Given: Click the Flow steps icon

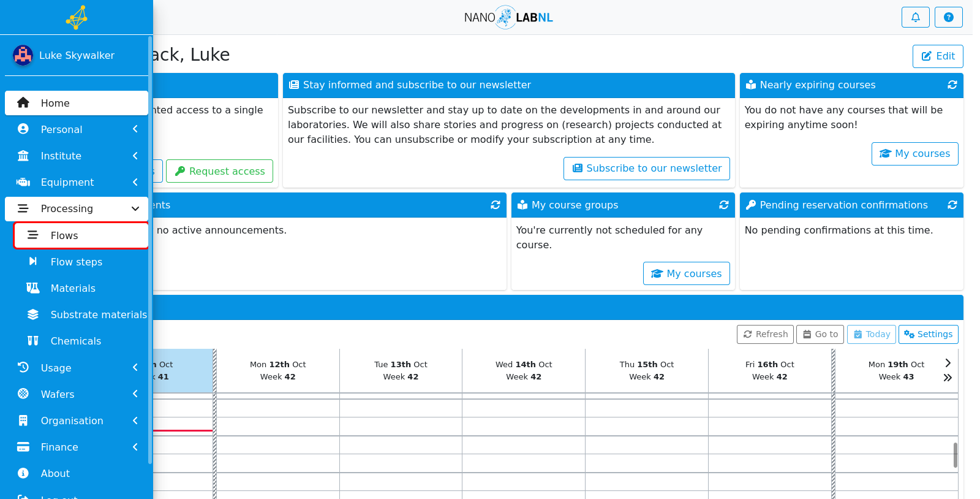Looking at the screenshot, I should (x=33, y=262).
